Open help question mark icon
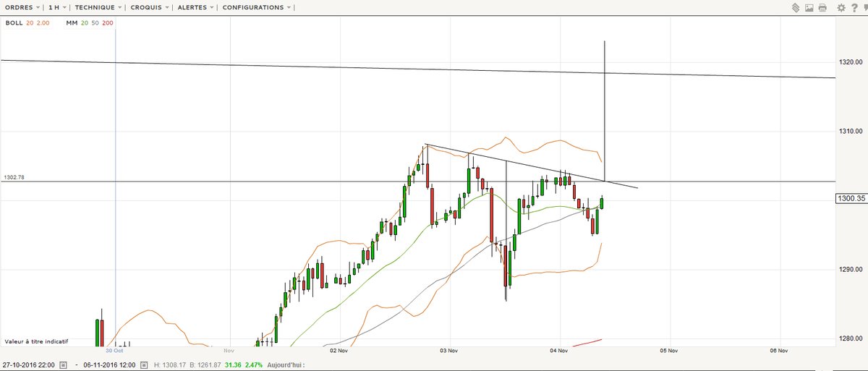868x371 pixels. (x=854, y=8)
